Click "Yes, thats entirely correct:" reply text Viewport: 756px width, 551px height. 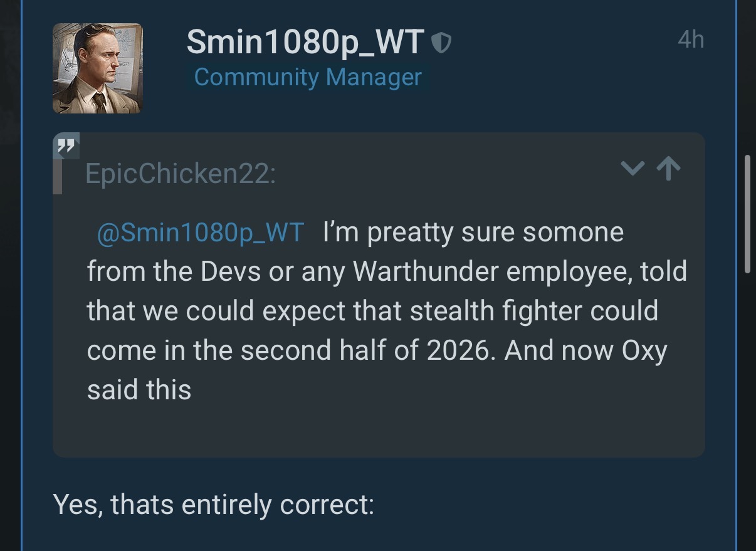click(x=213, y=505)
